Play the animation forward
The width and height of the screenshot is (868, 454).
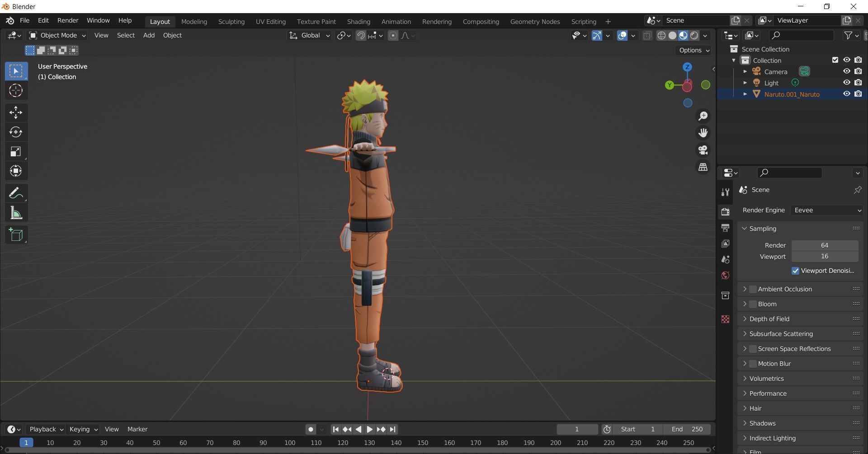click(x=369, y=430)
